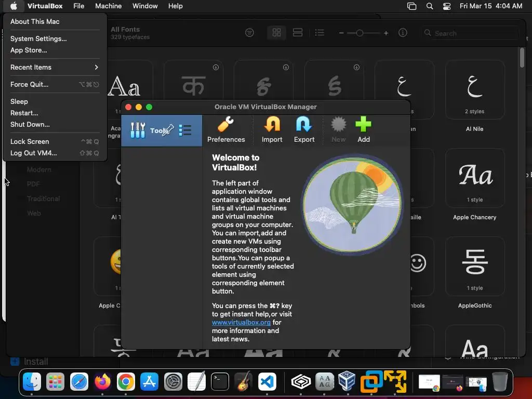Viewport: 532px width, 399px height.
Task: Click the New machine icon
Action: pos(338,129)
